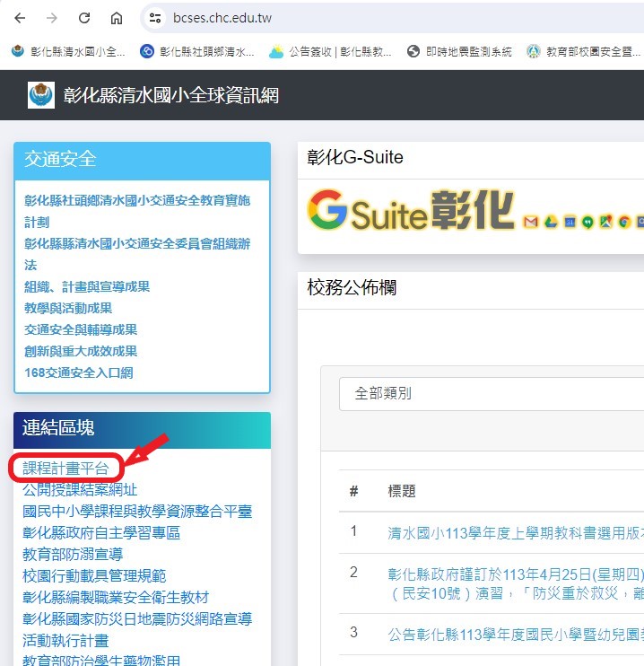Open 創新與重大成效成果 link

[x=81, y=351]
